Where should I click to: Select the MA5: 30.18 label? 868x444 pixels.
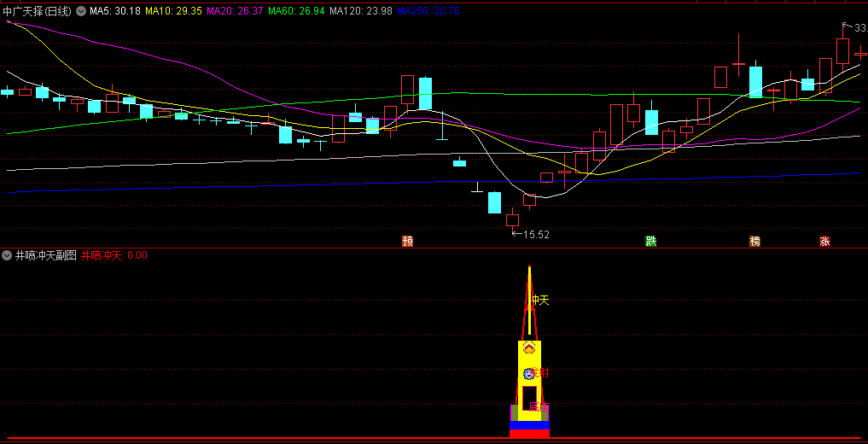point(114,11)
